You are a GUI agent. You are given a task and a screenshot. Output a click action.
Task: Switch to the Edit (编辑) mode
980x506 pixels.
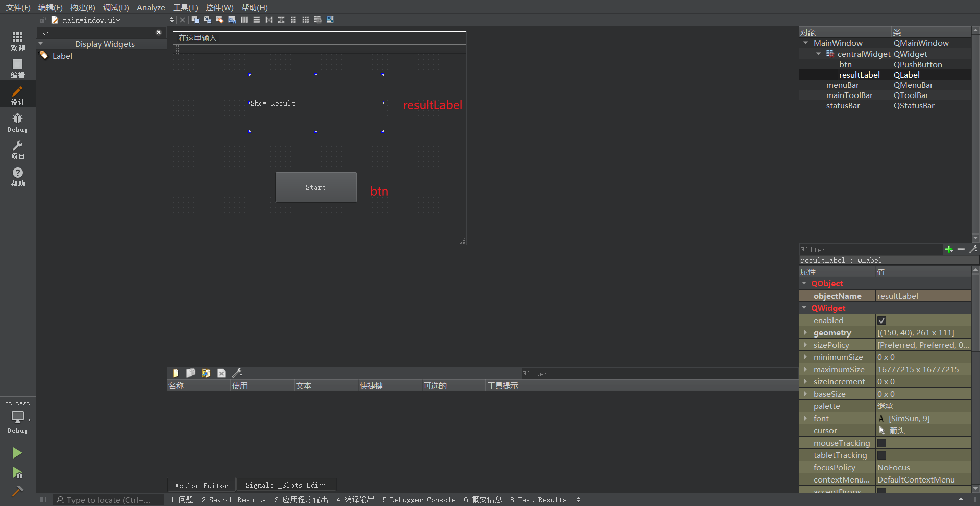point(17,68)
